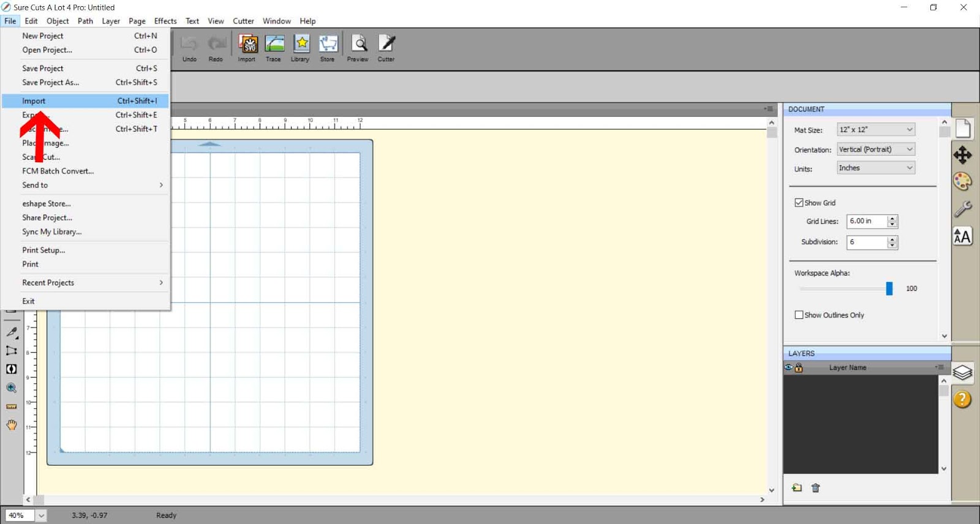The image size is (980, 524).
Task: Select Sync My Library menu entry
Action: click(x=85, y=232)
